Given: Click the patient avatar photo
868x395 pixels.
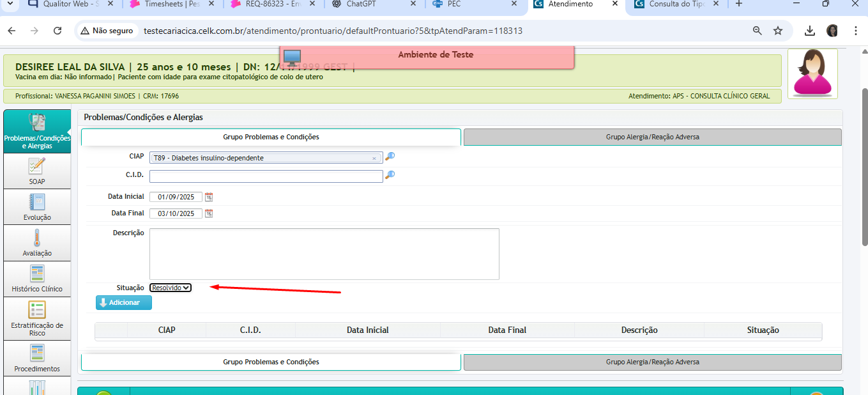Looking at the screenshot, I should coord(812,74).
